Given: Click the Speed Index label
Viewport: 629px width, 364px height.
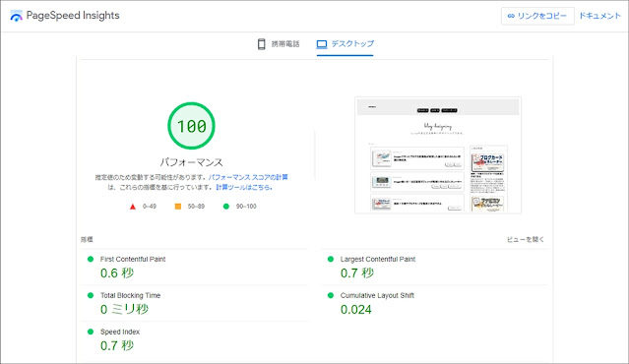Looking at the screenshot, I should tap(120, 332).
